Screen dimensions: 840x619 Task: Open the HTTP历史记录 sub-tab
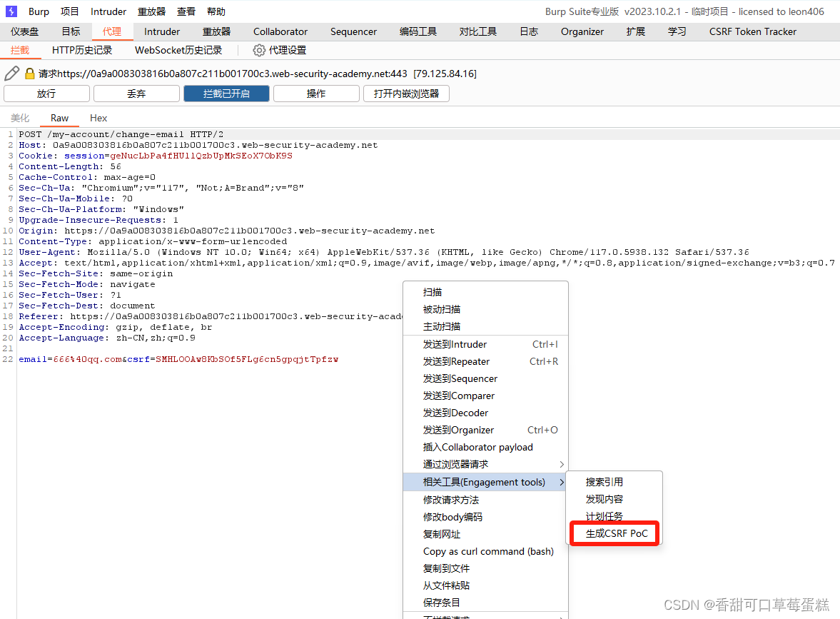click(82, 51)
